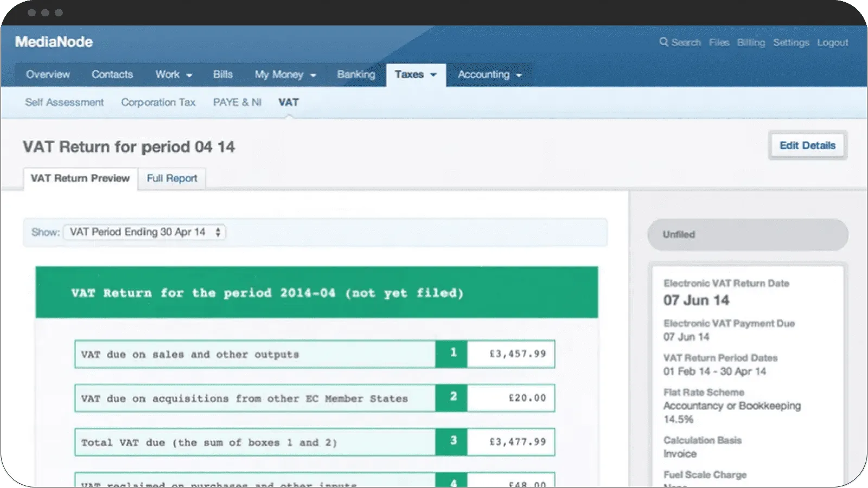Expand the Accounting dropdown menu
Screen dimensions: 868x488
pyautogui.click(x=489, y=74)
